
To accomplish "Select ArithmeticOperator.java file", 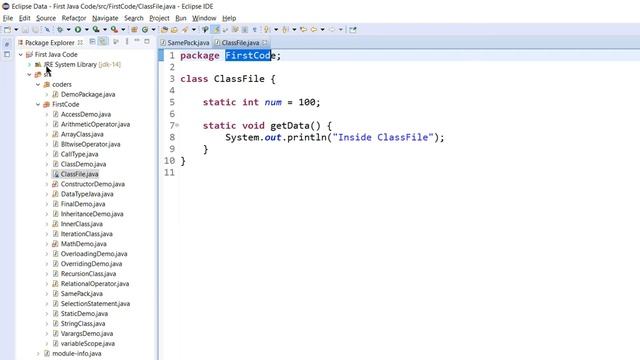I will 95,124.
